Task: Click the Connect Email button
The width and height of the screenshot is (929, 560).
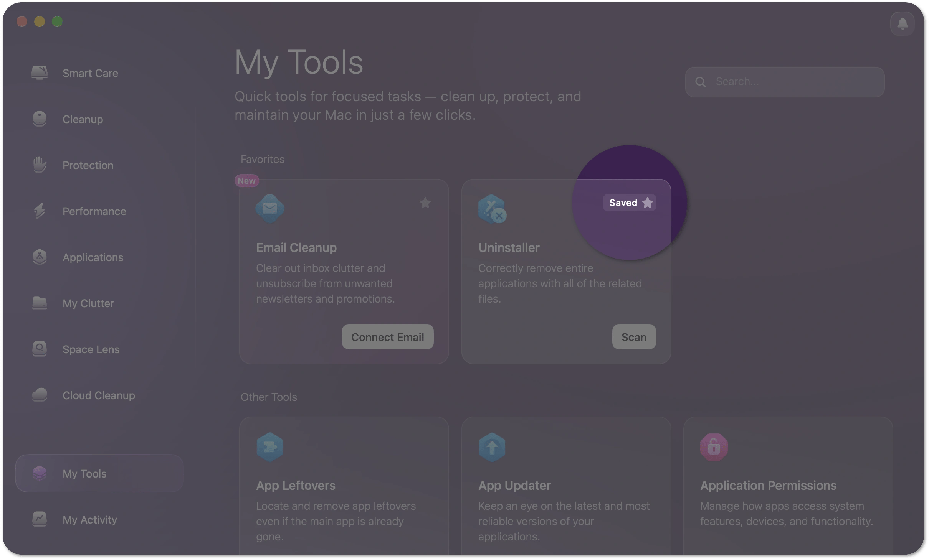Action: click(388, 337)
